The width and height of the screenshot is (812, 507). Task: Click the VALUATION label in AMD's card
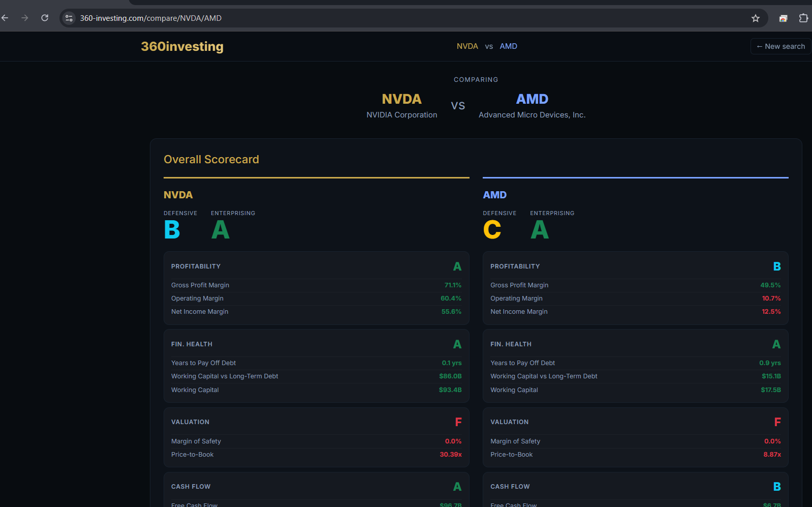[x=509, y=422]
